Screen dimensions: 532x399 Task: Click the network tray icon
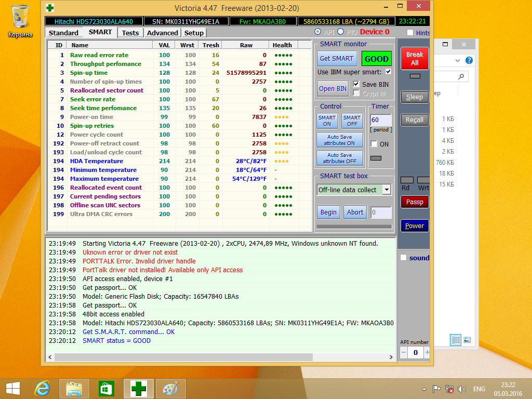click(449, 389)
